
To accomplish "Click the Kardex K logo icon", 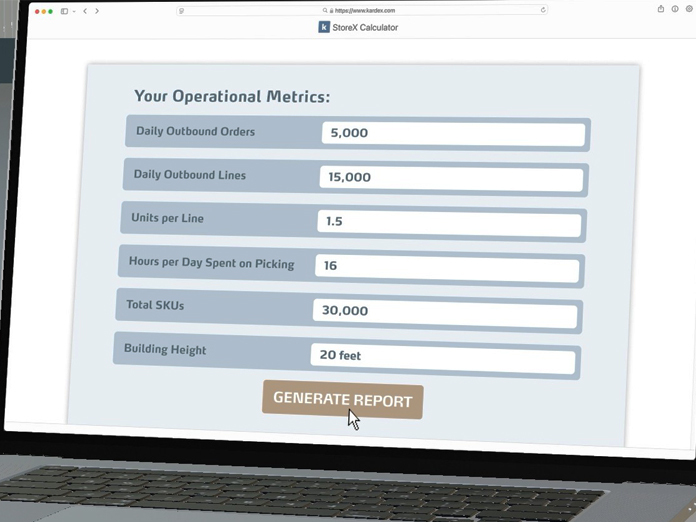I will pos(324,27).
